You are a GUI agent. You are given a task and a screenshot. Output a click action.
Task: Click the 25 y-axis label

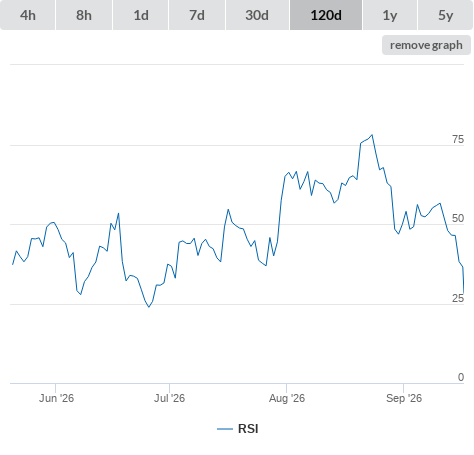click(x=458, y=298)
